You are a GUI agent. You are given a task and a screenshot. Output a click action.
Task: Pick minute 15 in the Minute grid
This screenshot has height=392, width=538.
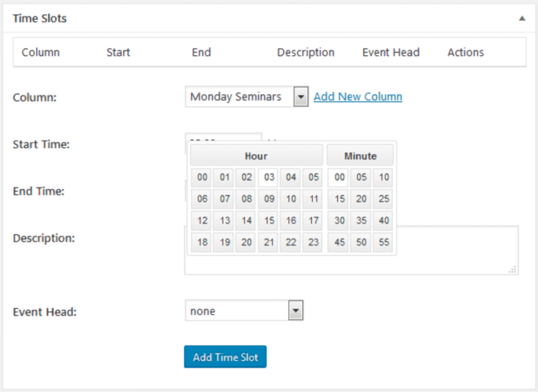[x=340, y=199]
